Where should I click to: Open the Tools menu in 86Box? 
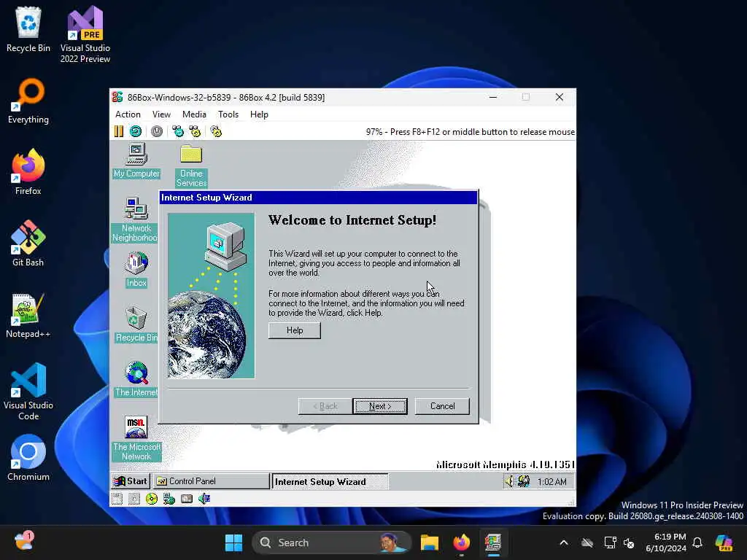coord(228,114)
